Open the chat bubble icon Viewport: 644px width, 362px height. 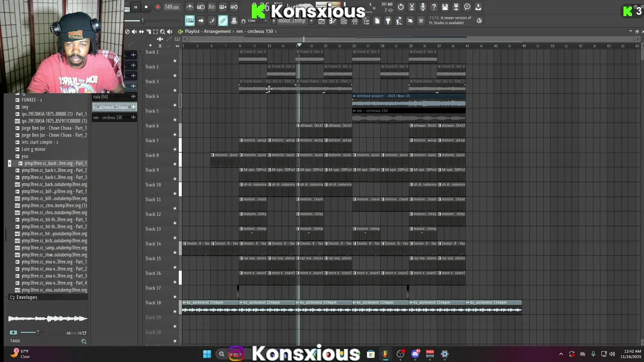click(467, 7)
